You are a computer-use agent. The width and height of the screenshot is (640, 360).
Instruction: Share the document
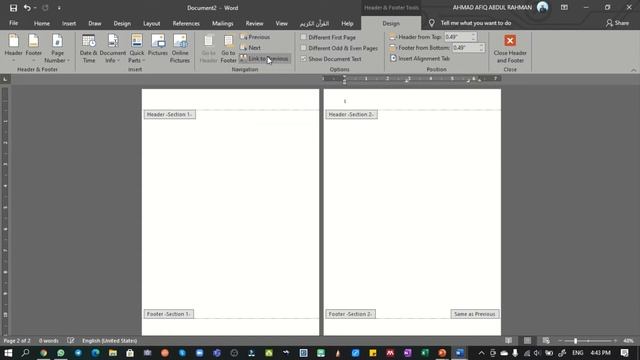pos(617,23)
